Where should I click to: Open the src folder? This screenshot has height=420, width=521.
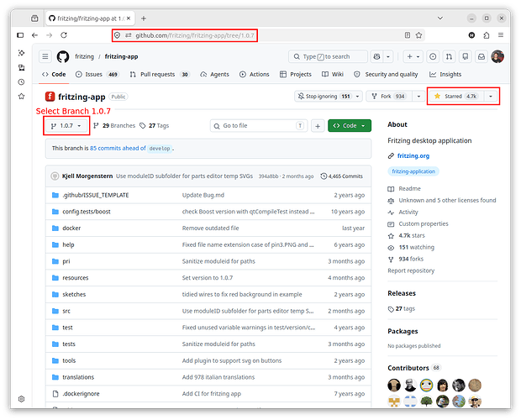click(66, 311)
